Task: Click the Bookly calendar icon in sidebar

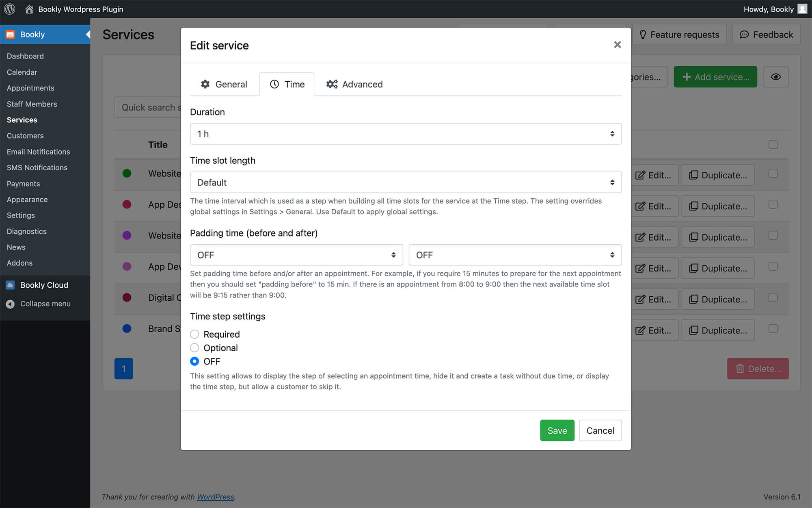Action: click(10, 35)
